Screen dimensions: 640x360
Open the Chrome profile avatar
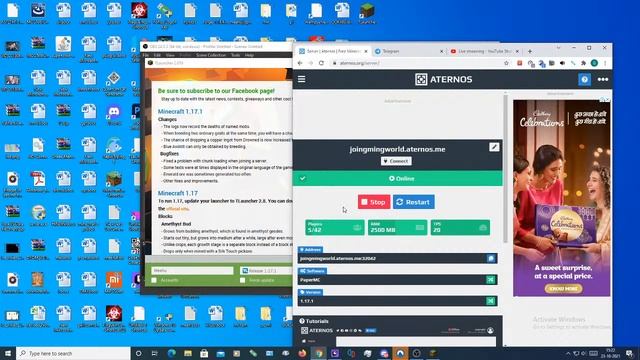pyautogui.click(x=594, y=63)
